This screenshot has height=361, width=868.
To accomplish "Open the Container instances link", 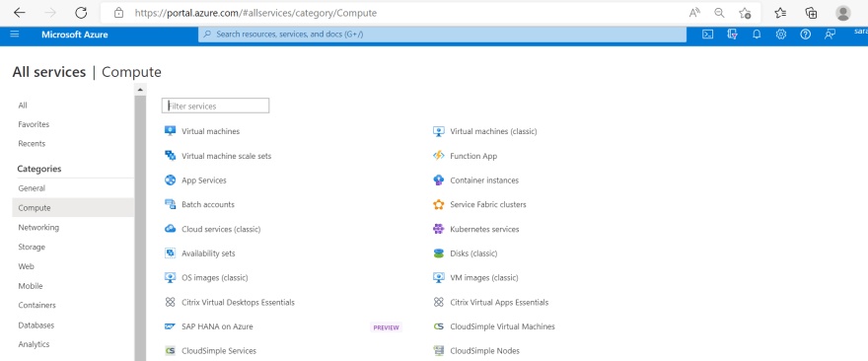I will coord(484,180).
